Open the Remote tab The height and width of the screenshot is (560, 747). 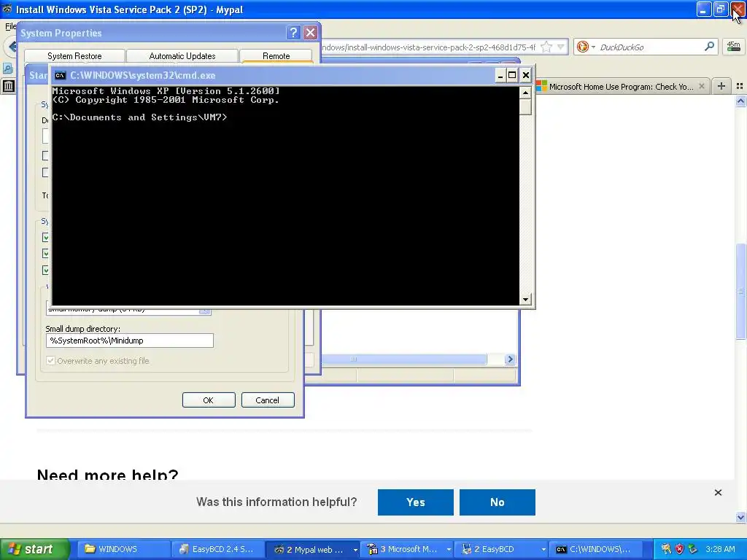click(x=276, y=55)
